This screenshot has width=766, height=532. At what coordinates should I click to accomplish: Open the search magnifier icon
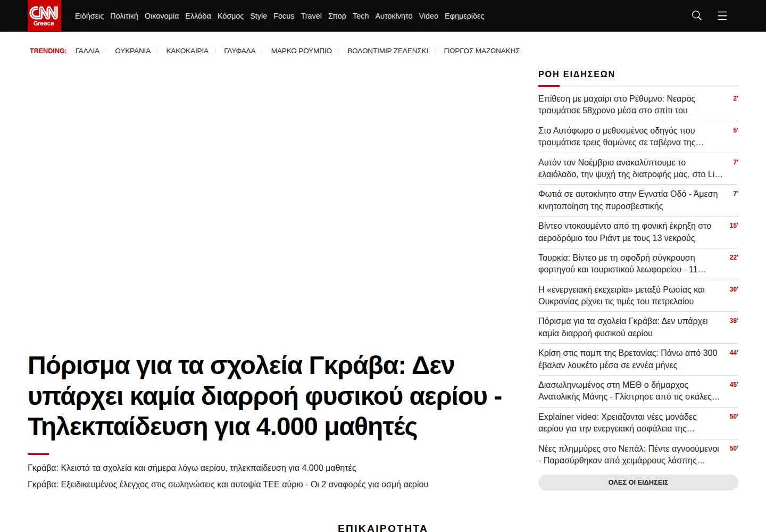(697, 16)
